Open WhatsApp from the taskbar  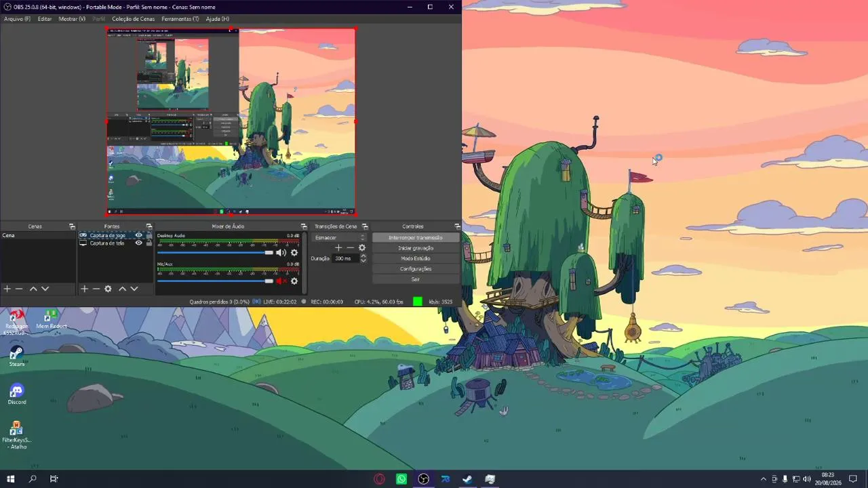click(401, 479)
